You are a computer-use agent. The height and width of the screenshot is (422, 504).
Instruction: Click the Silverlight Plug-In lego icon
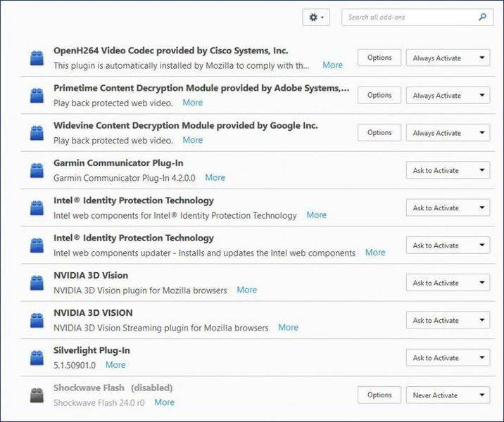[37, 357]
